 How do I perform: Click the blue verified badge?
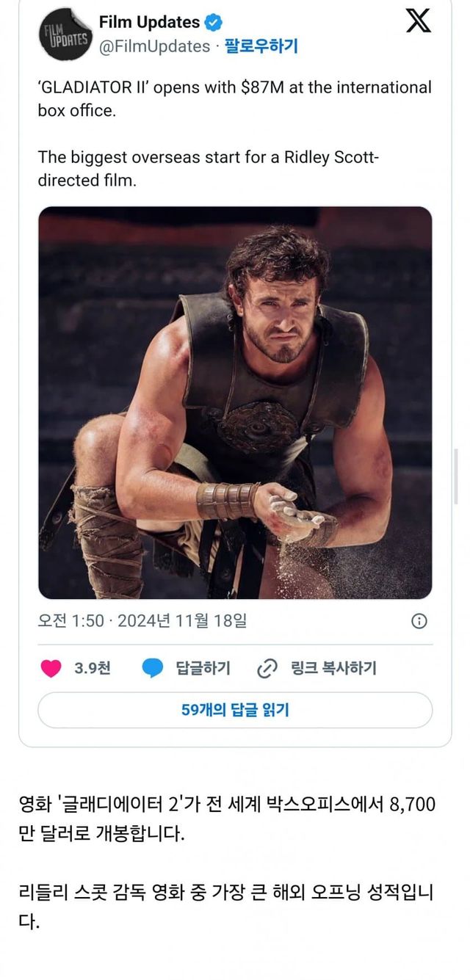coord(214,23)
